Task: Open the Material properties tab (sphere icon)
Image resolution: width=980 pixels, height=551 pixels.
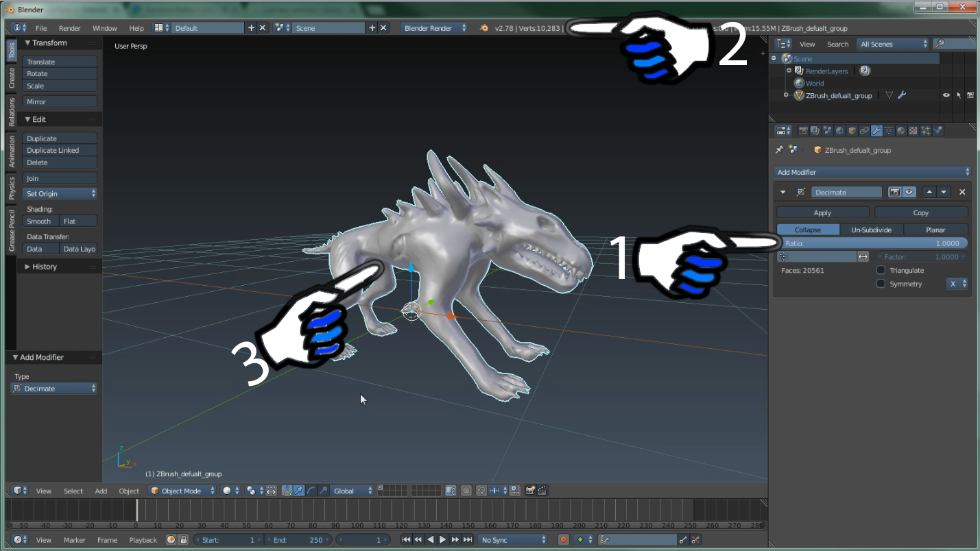Action: 900,130
